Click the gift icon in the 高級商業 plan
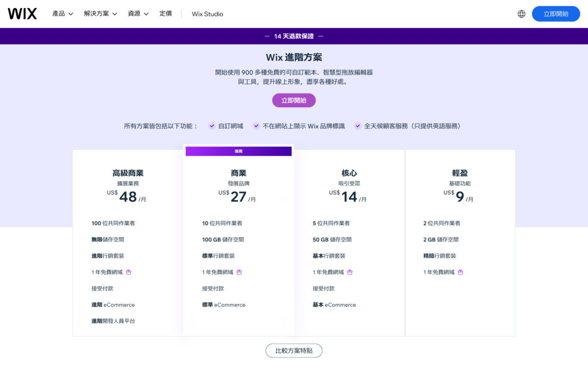The height and width of the screenshot is (366, 588). point(129,272)
